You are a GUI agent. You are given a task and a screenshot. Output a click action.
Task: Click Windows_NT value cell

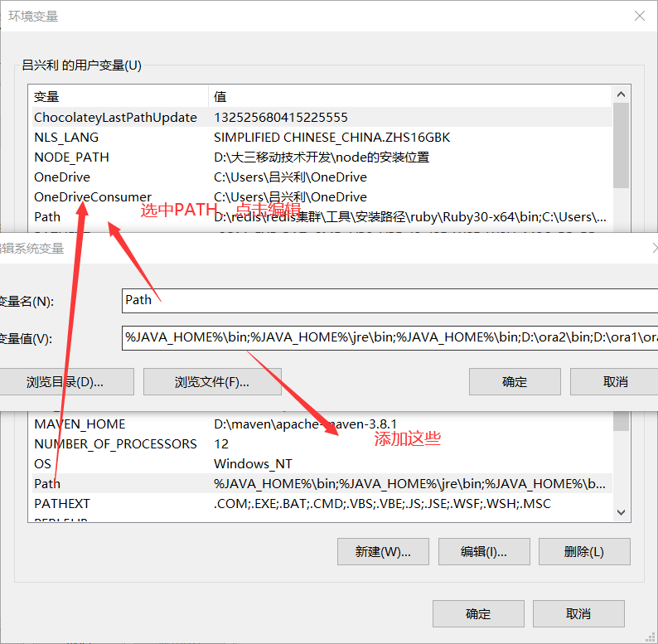[x=253, y=464]
